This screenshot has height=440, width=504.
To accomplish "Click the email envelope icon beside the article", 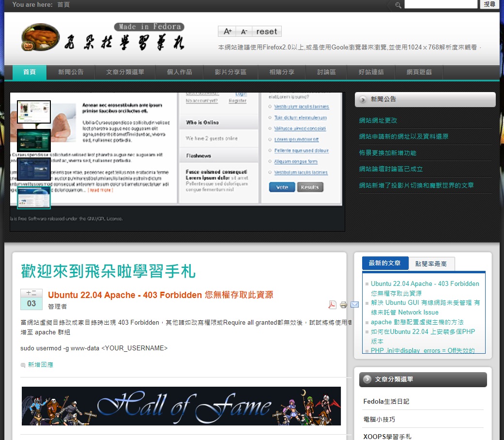I will pos(354,304).
